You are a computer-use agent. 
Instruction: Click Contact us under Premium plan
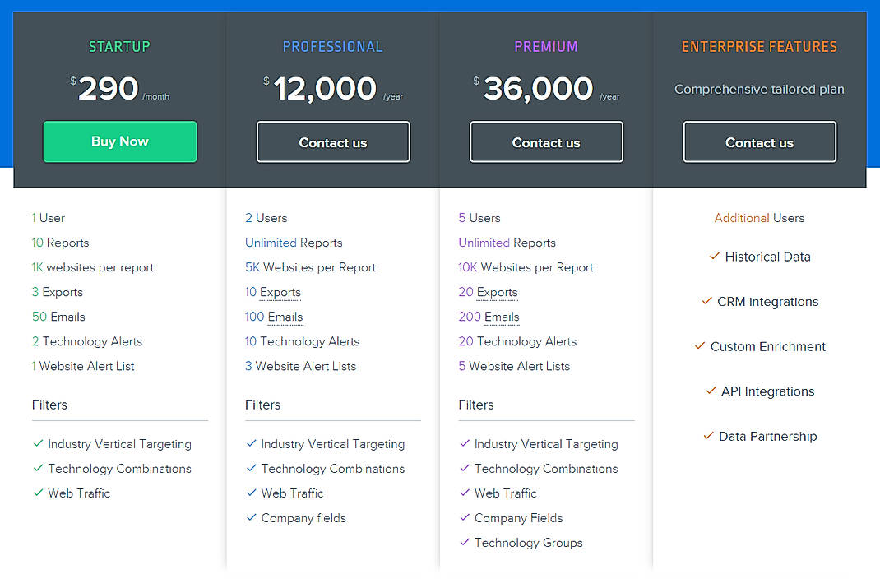(545, 141)
